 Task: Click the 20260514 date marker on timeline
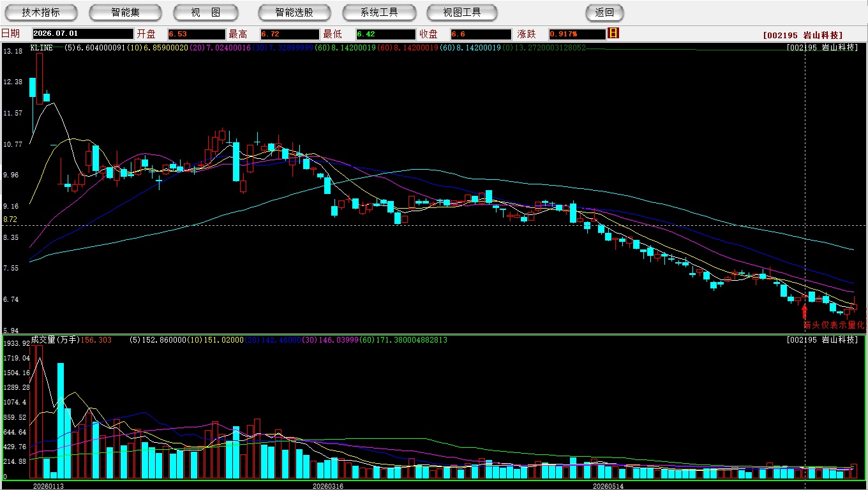pyautogui.click(x=608, y=486)
